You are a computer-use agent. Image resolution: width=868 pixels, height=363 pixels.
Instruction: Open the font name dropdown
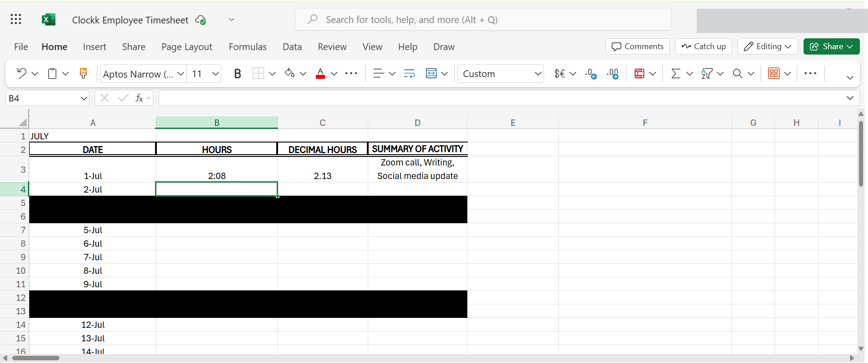pyautogui.click(x=181, y=74)
